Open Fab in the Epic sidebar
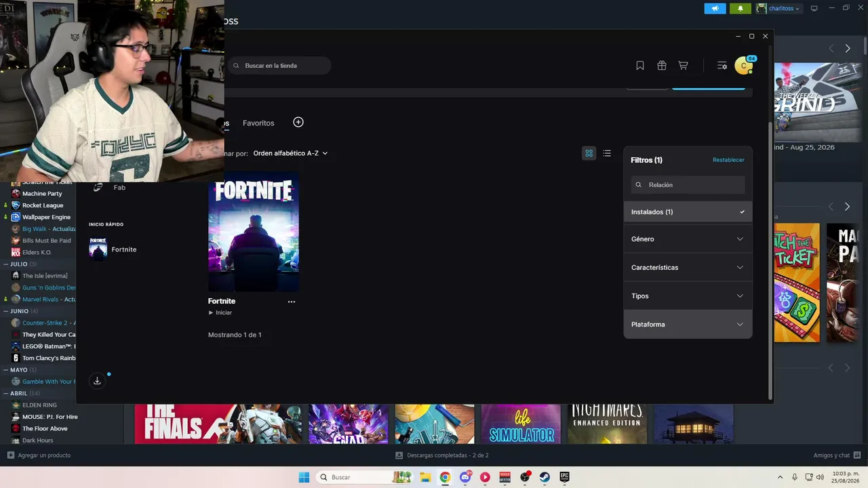This screenshot has height=488, width=868. (x=119, y=188)
